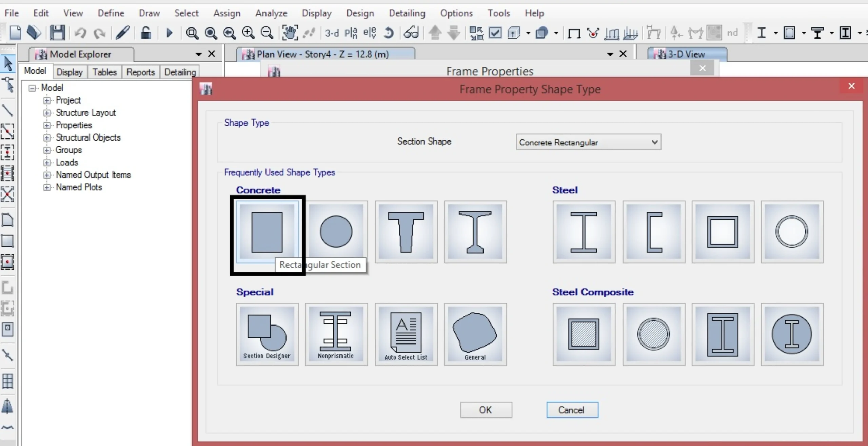The image size is (868, 446).
Task: Choose the Nonprismatic section type
Action: tap(336, 334)
